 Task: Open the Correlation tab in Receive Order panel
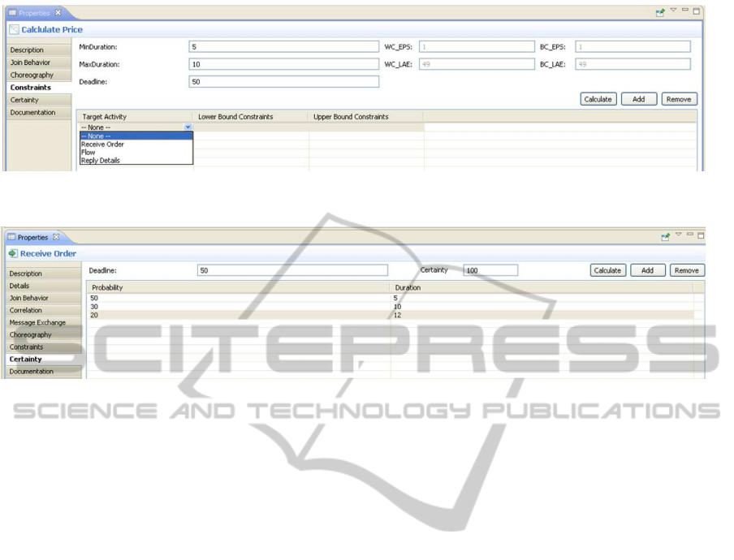[26, 310]
